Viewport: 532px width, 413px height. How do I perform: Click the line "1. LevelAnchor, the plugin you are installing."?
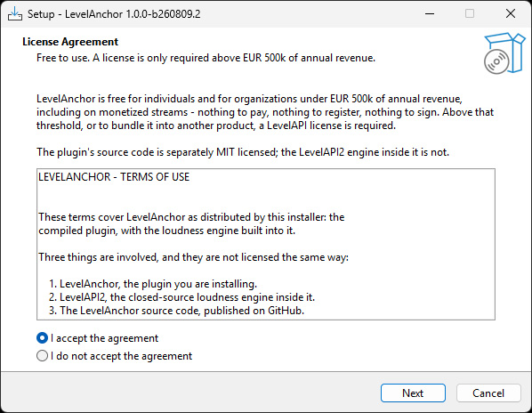tap(153, 284)
